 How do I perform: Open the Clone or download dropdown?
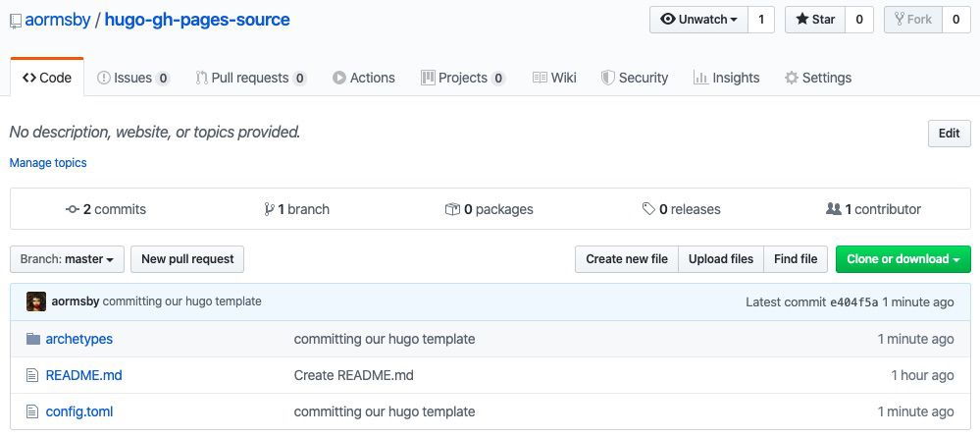(903, 259)
